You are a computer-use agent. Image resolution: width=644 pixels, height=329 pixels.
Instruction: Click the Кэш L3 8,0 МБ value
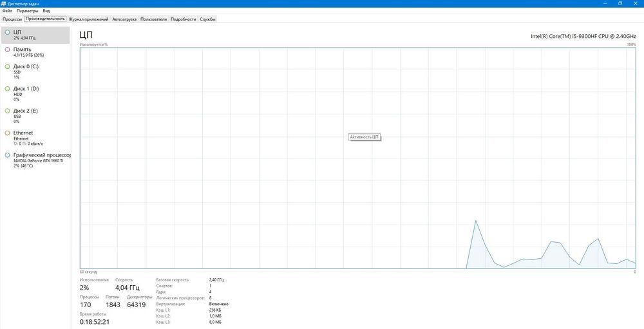[215, 323]
